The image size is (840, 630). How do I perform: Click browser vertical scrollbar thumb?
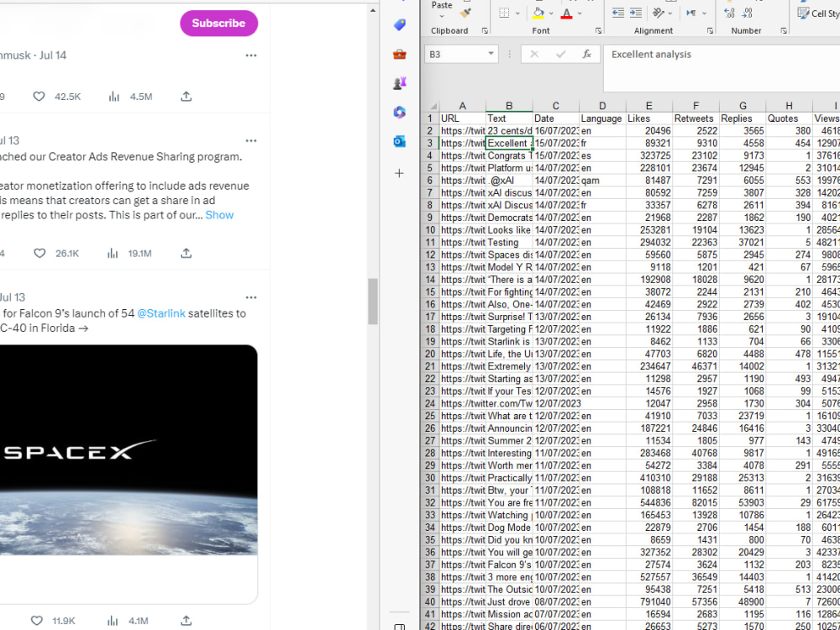pos(373,301)
